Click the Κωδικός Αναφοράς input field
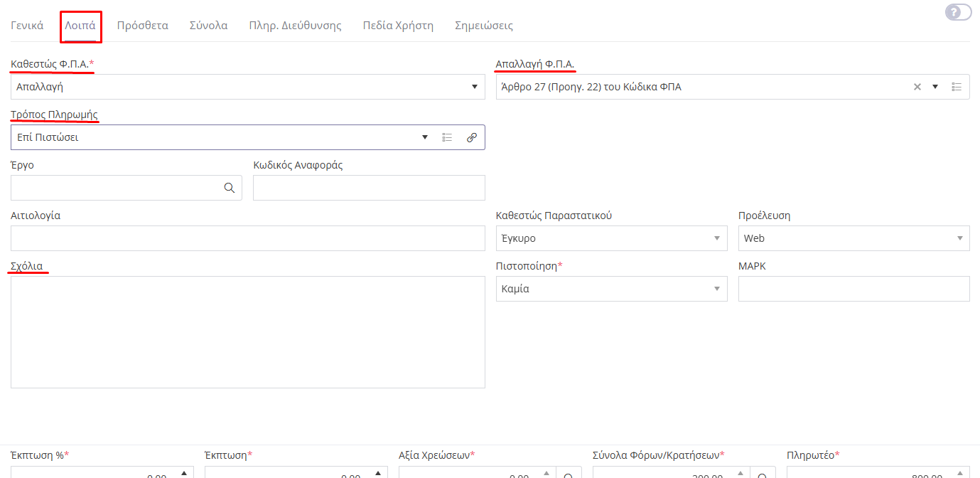Image resolution: width=980 pixels, height=478 pixels. point(369,188)
